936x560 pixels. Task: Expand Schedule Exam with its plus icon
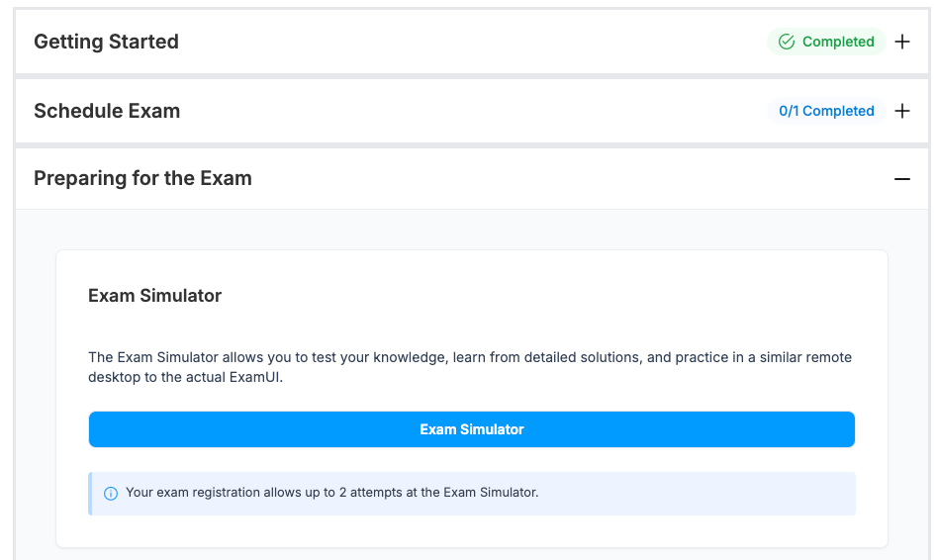click(901, 111)
